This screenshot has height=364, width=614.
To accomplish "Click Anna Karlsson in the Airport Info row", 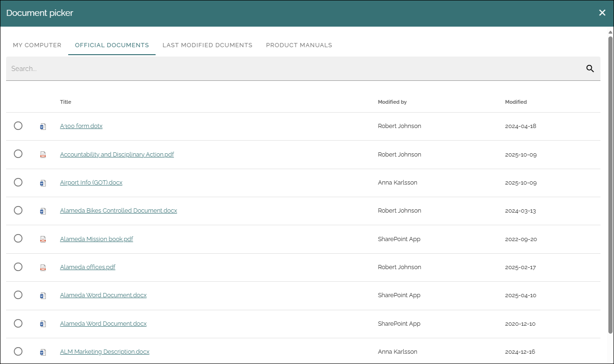I will click(x=398, y=183).
